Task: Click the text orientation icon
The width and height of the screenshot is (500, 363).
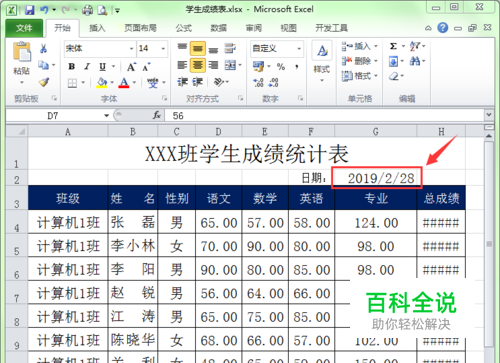Action: click(x=219, y=82)
